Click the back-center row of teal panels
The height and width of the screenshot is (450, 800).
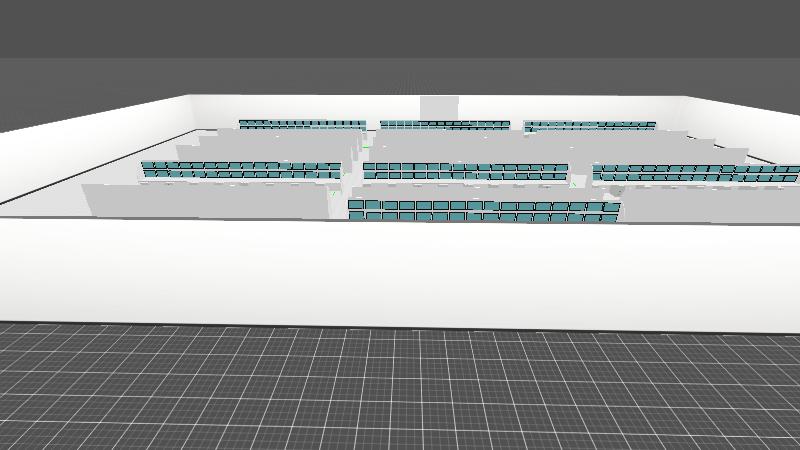pyautogui.click(x=444, y=125)
